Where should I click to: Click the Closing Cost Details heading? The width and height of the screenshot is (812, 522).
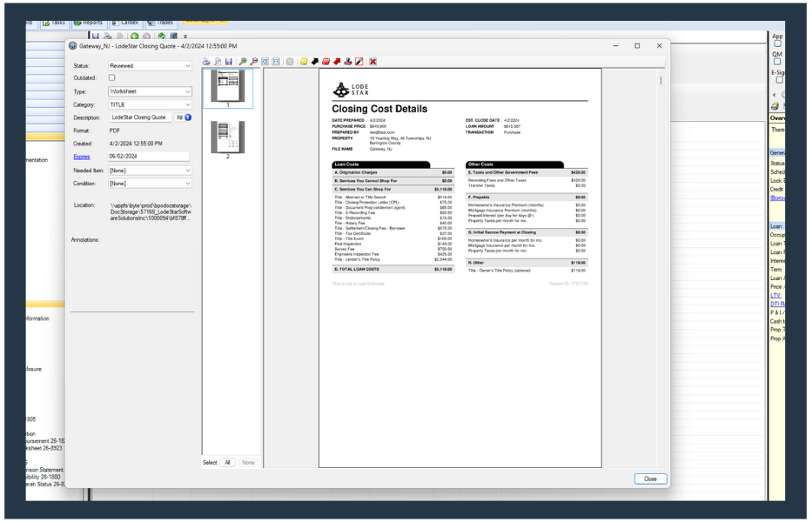379,110
